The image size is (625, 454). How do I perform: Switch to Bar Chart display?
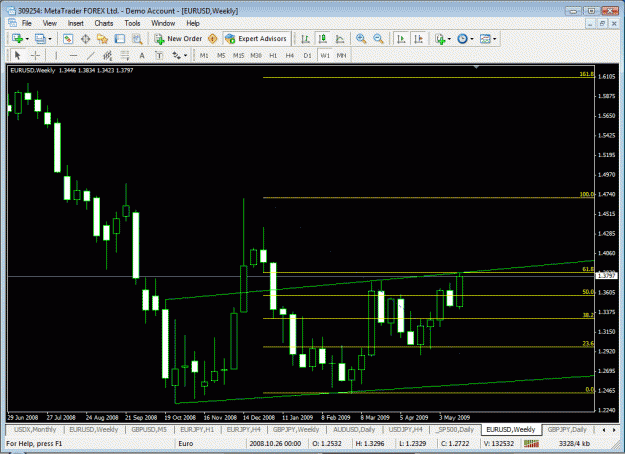306,39
